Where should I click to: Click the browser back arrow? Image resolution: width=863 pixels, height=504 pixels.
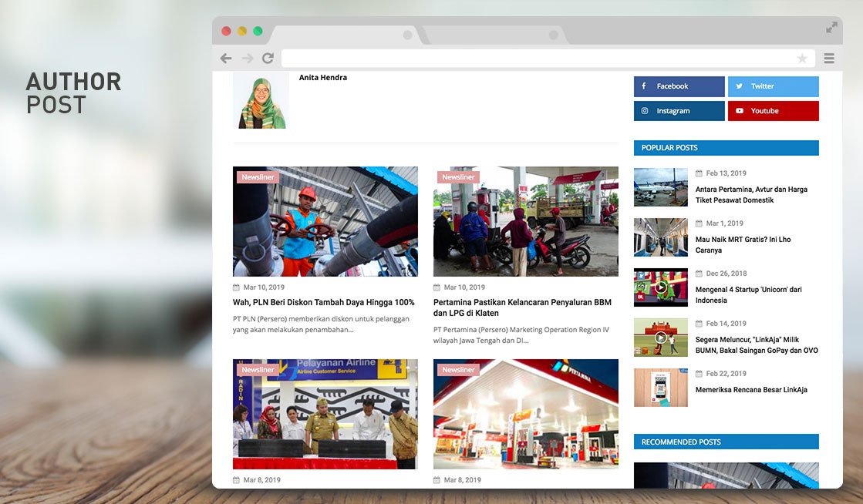click(225, 59)
